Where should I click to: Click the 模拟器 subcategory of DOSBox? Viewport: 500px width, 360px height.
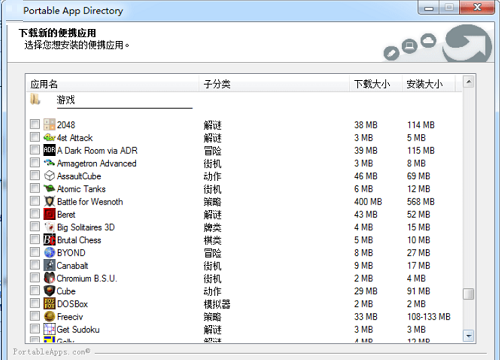click(217, 304)
